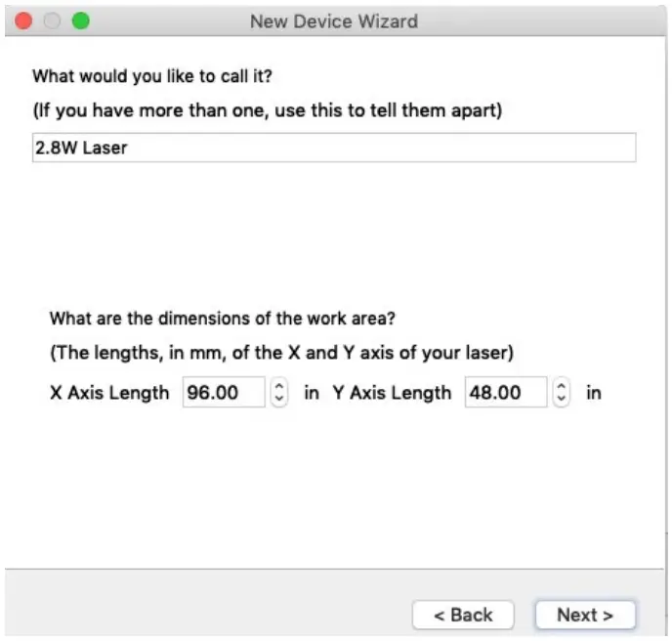This screenshot has height=641, width=672.
Task: Close the New Device Wizard window
Action: click(x=23, y=21)
